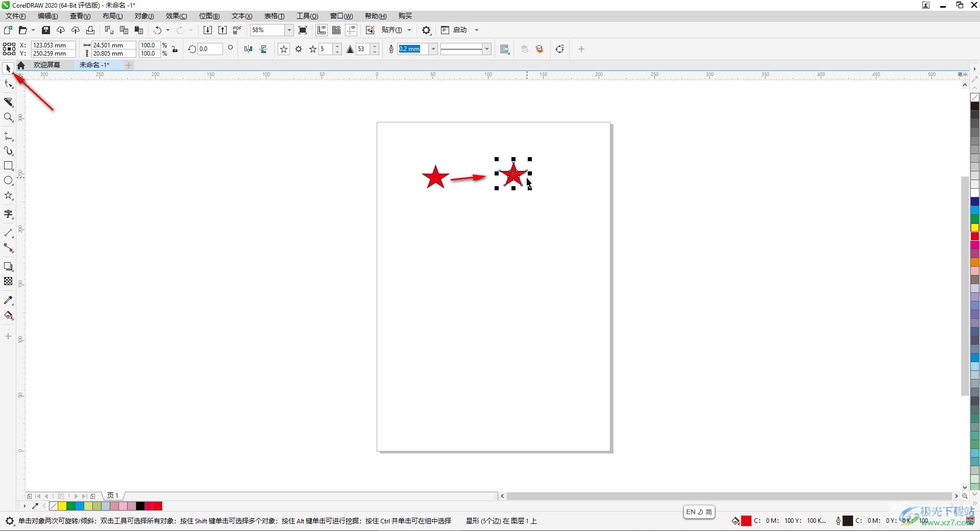
Task: Pick black swatch in document palette
Action: 140,506
